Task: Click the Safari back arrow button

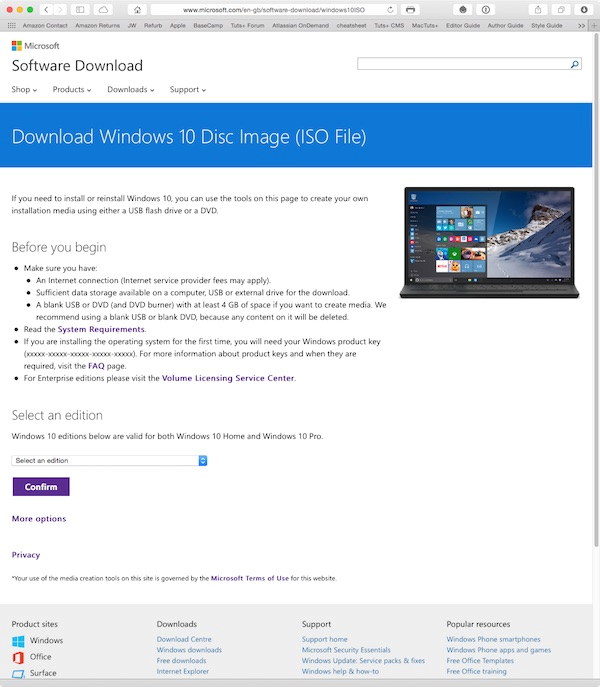Action: (x=46, y=9)
